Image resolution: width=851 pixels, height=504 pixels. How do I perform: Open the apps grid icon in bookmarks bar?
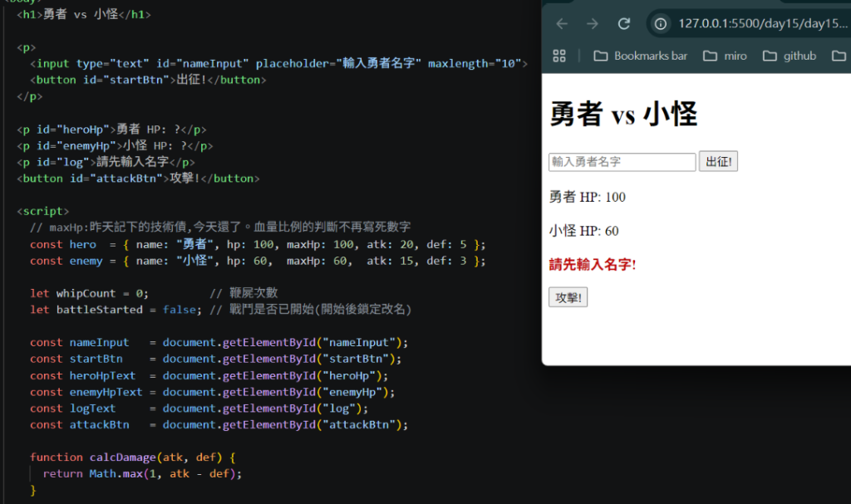point(559,56)
